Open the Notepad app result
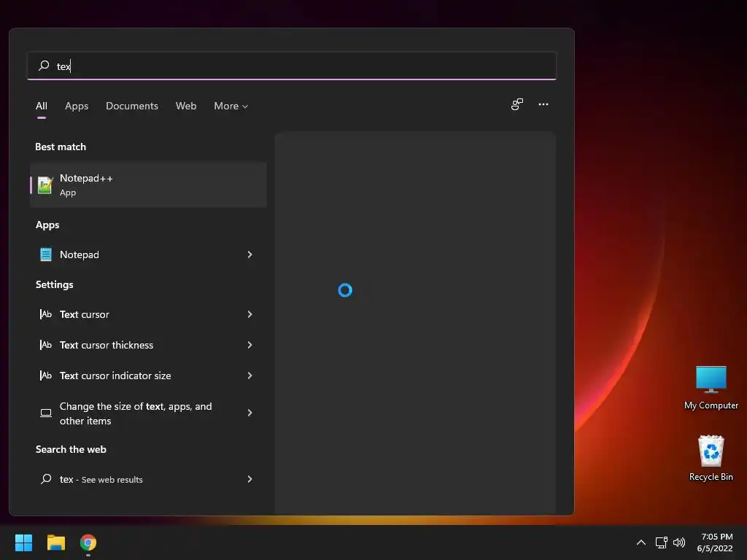The height and width of the screenshot is (560, 747). point(148,254)
